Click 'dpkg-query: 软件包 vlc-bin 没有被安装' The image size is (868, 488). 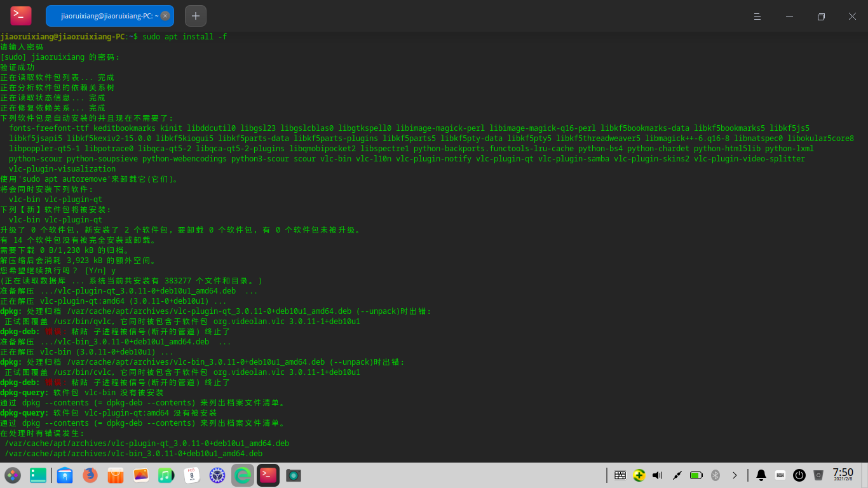pyautogui.click(x=82, y=393)
